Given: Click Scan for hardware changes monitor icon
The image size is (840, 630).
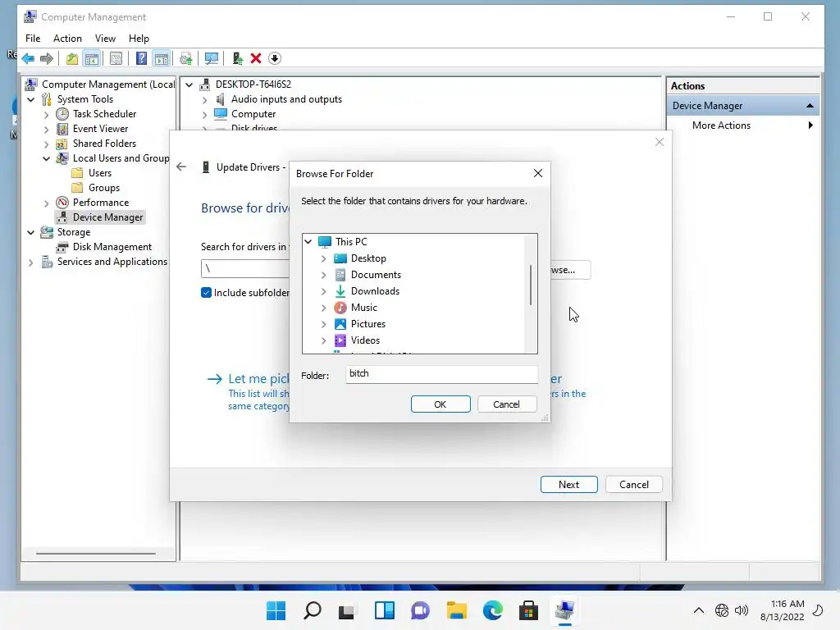Looking at the screenshot, I should pyautogui.click(x=212, y=58).
